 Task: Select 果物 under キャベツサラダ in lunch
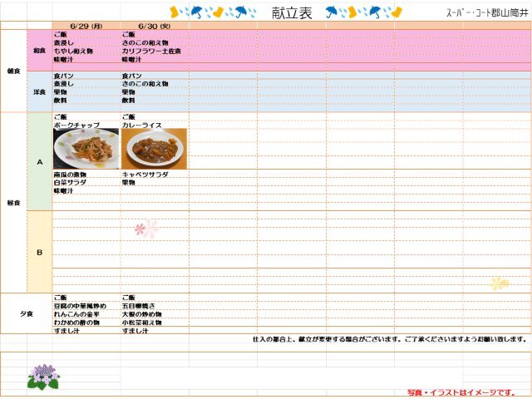(129, 183)
